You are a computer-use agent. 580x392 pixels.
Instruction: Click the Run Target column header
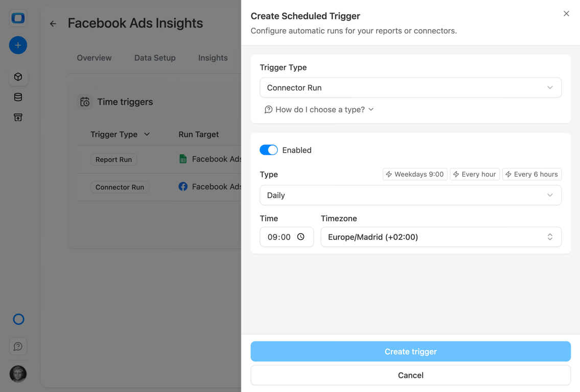pos(199,134)
